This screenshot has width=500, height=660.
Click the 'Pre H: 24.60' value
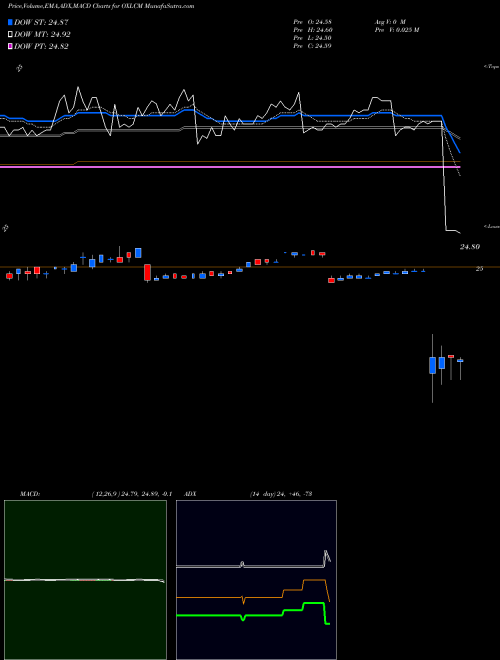point(312,30)
